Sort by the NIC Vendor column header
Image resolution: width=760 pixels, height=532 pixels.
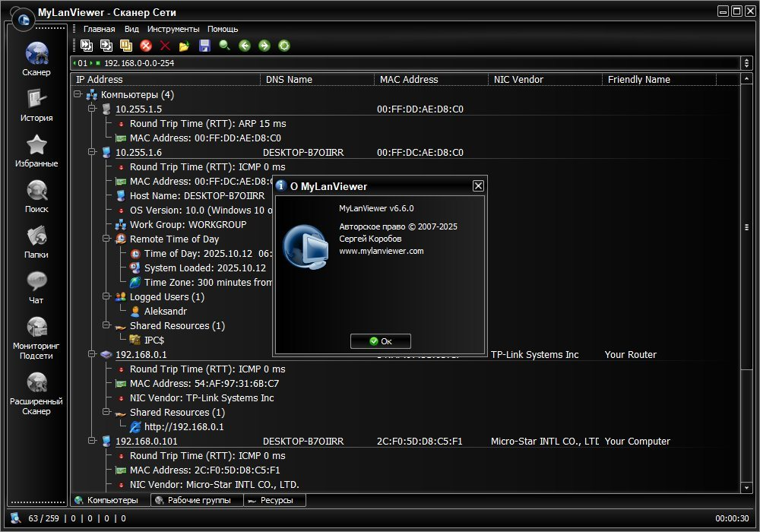pos(545,80)
